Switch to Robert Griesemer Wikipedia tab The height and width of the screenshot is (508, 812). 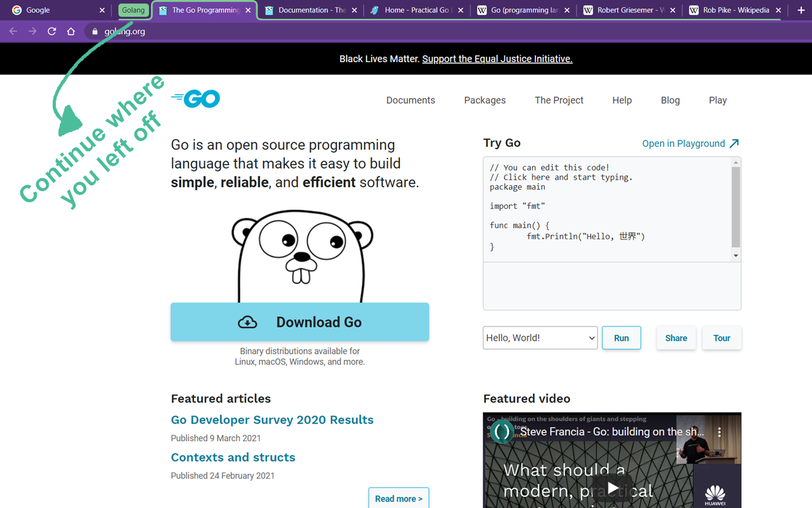click(x=628, y=10)
